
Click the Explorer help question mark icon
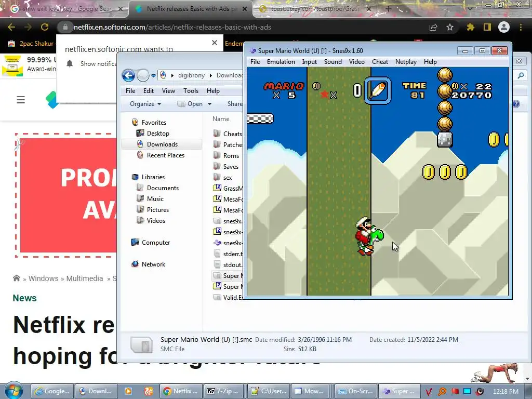516,104
